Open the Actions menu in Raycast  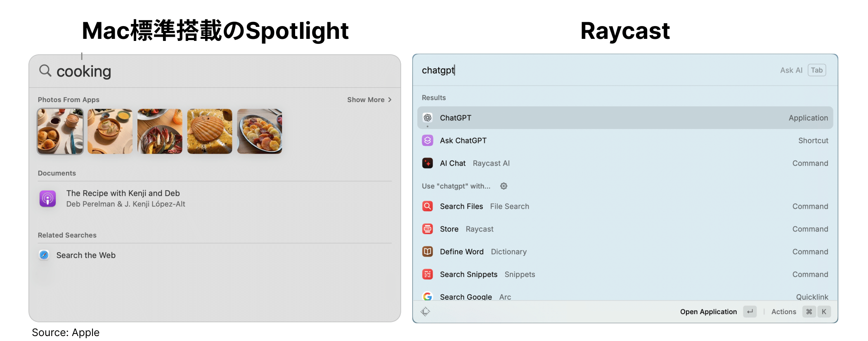(783, 312)
